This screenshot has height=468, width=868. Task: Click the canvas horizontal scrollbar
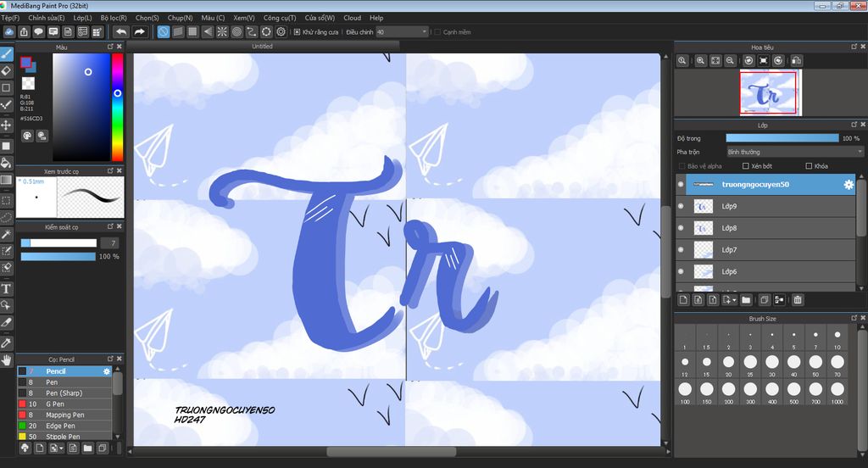click(392, 452)
